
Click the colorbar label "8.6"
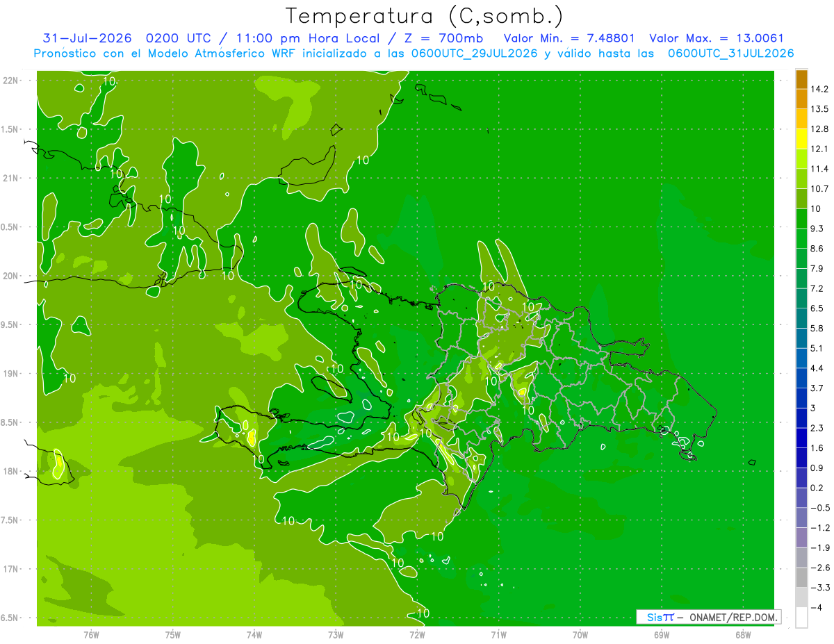pos(817,249)
